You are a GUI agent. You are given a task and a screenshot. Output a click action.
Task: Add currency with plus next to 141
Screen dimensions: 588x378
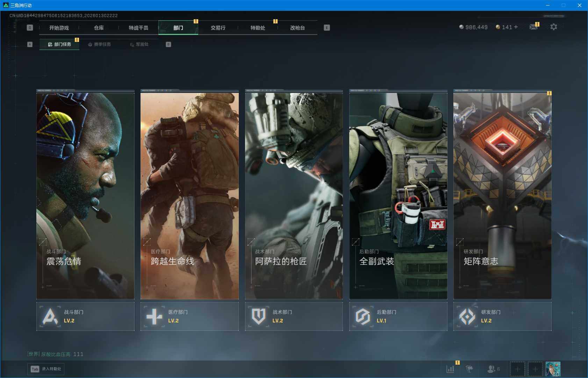(x=516, y=27)
